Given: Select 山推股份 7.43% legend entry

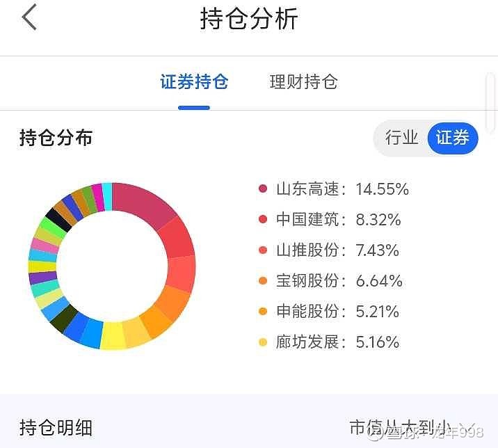Looking at the screenshot, I should point(338,250).
